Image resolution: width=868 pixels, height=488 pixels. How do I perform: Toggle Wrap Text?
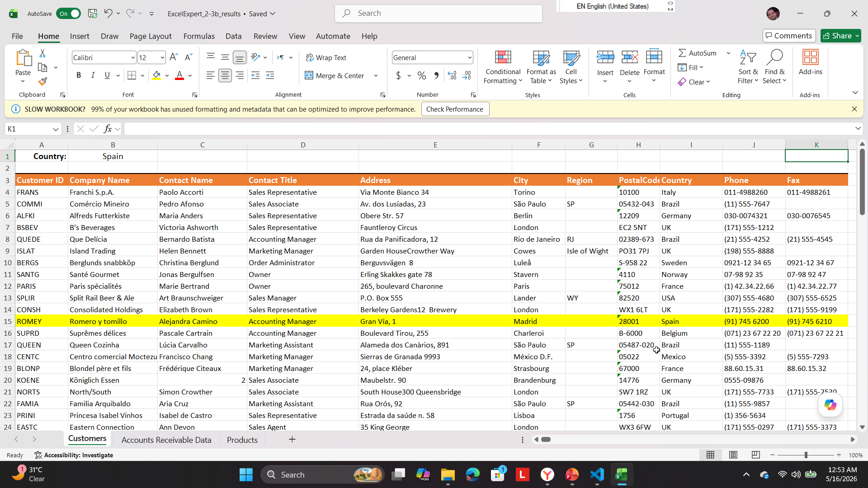326,57
